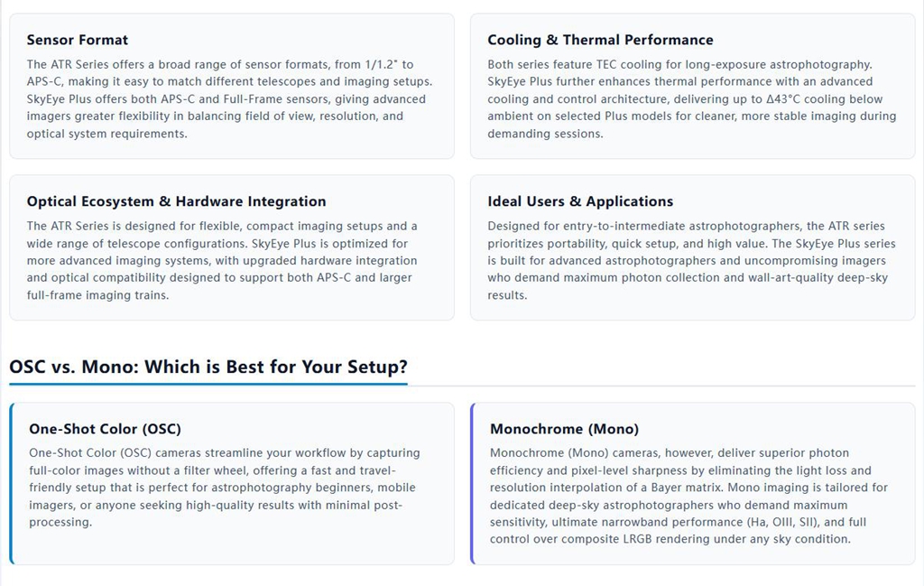Click the blue underline beneath OSC vs. Mono title

click(208, 385)
